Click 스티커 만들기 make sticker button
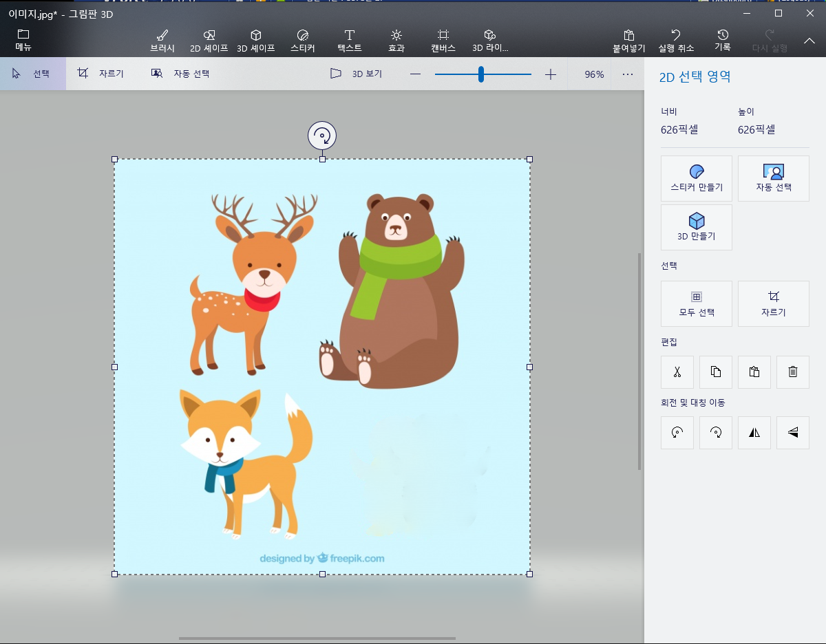Screen dimensions: 826x644 click(x=697, y=179)
